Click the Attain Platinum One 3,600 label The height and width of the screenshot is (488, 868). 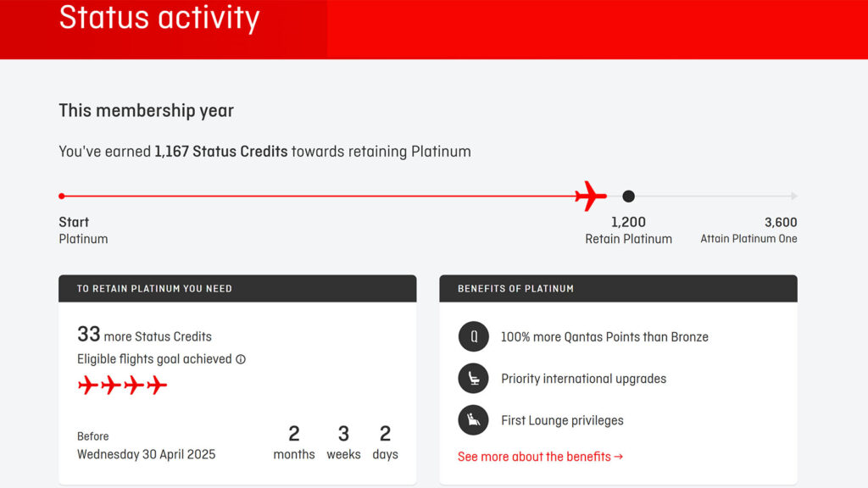pos(749,230)
